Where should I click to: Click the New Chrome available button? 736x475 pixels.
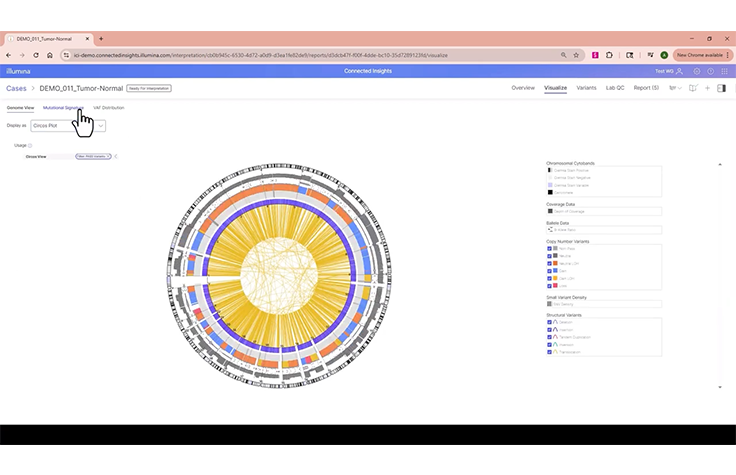pos(699,54)
